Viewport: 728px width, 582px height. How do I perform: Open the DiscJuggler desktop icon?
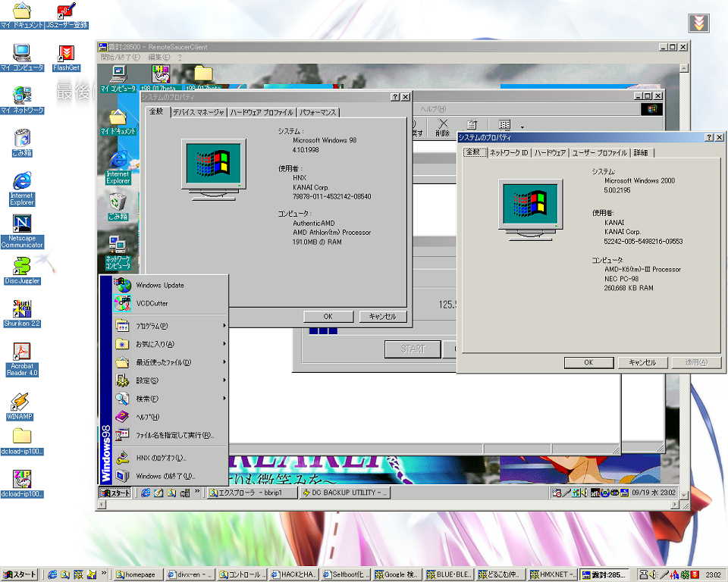(x=22, y=266)
